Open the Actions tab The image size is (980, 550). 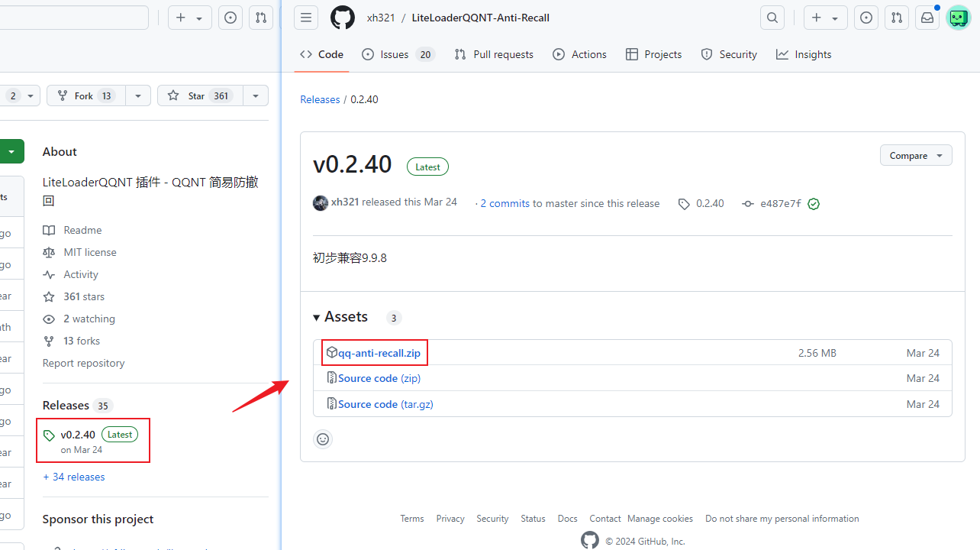(x=579, y=54)
